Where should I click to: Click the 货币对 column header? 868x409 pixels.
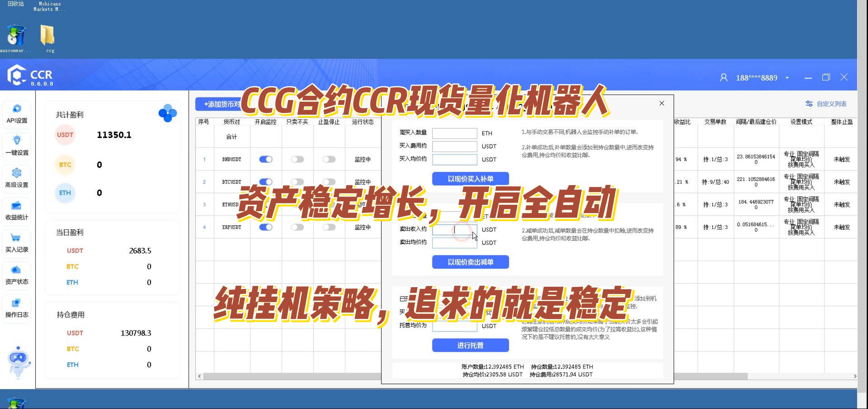click(x=232, y=122)
